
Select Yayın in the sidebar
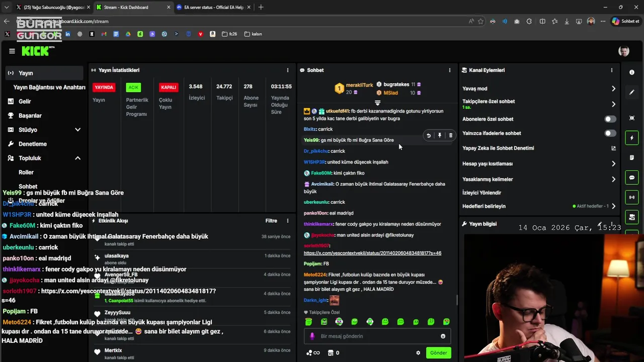point(44,73)
